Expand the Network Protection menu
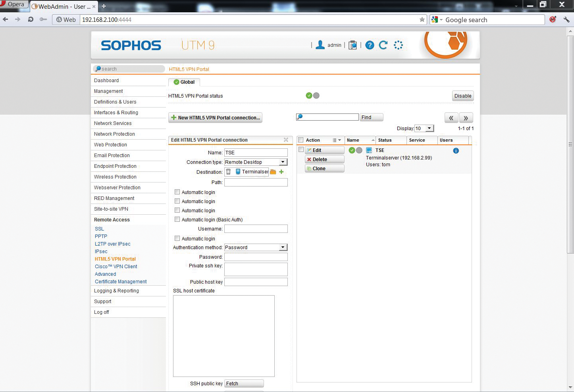Viewport: 574px width, 392px height. click(128, 134)
